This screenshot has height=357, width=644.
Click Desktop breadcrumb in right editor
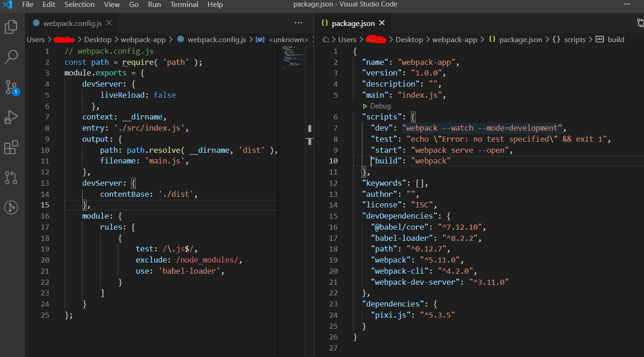[x=409, y=40]
